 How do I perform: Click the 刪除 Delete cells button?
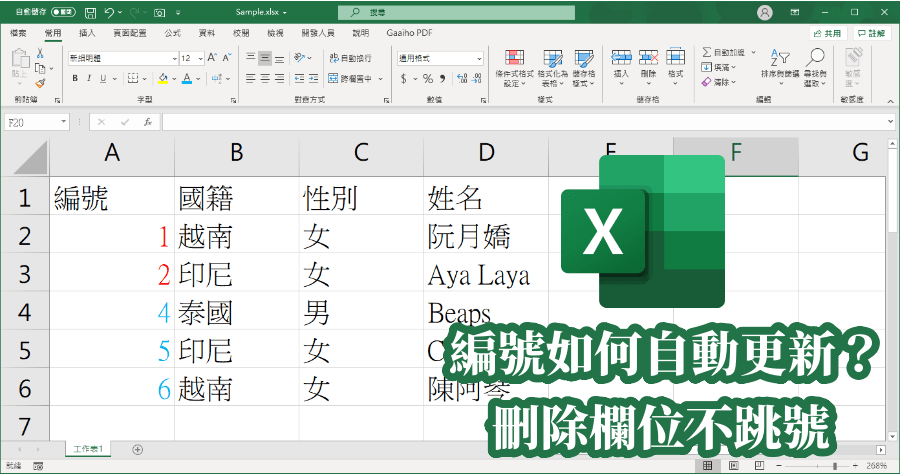(649, 68)
